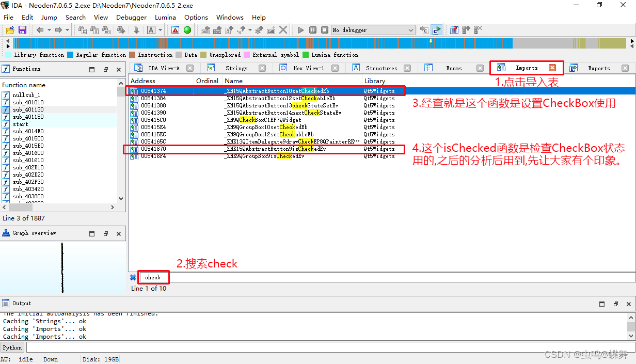Switch to the Structures tab
The width and height of the screenshot is (636, 364).
381,68
